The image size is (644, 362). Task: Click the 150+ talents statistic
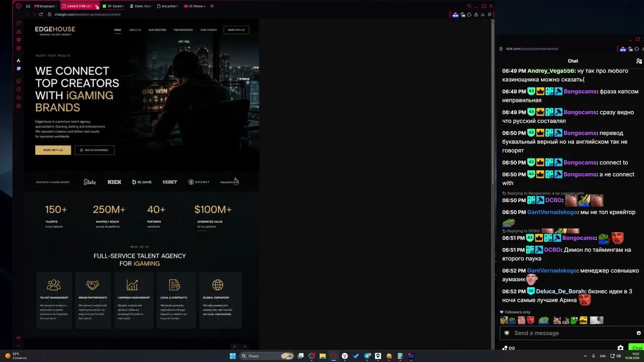56,210
